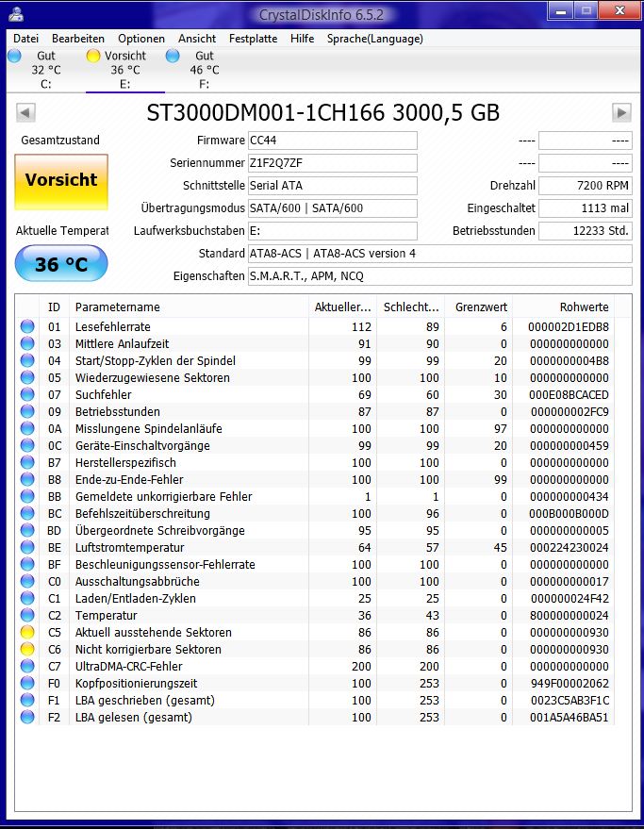Select drive F: Gut 46 °C
Viewport: 644px width, 829px height.
point(204,70)
